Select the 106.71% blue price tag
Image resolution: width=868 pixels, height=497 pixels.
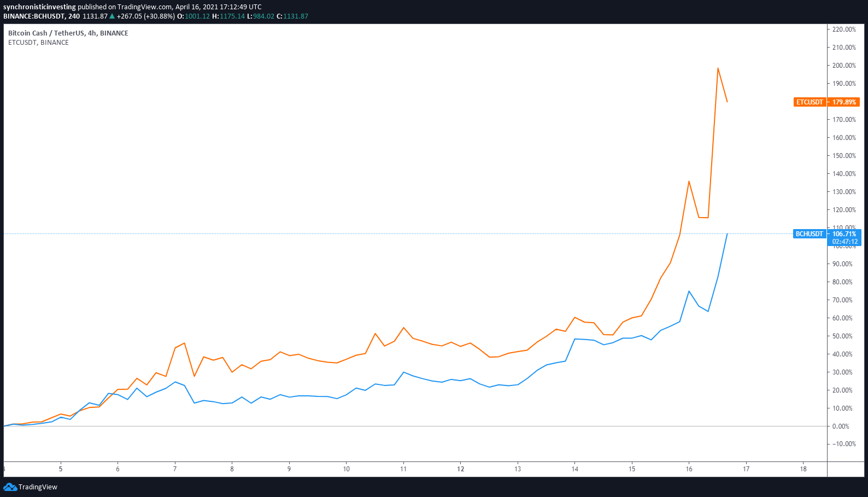tap(844, 234)
